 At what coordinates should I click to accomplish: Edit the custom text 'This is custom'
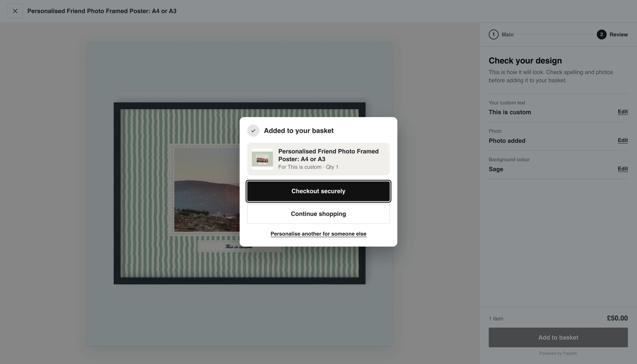click(623, 112)
